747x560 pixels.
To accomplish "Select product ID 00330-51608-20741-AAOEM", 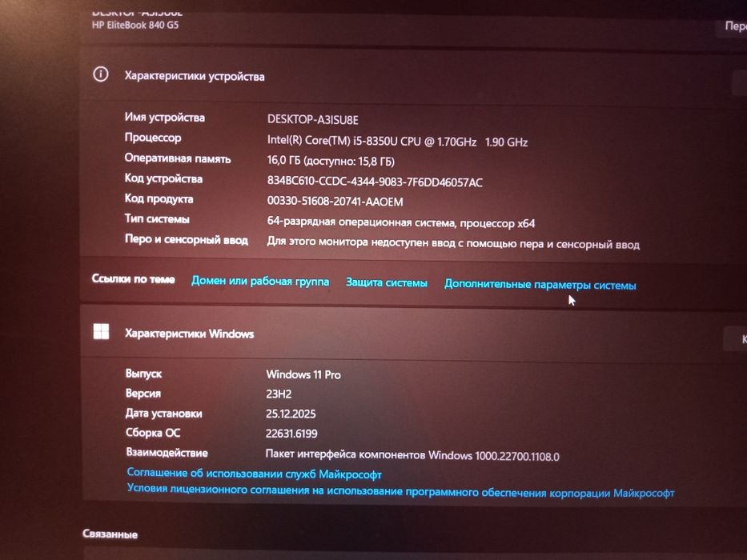I will [x=335, y=202].
